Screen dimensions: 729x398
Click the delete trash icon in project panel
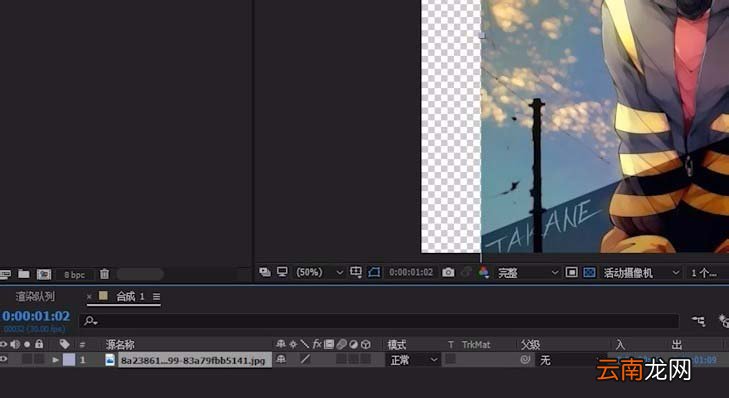pos(105,274)
